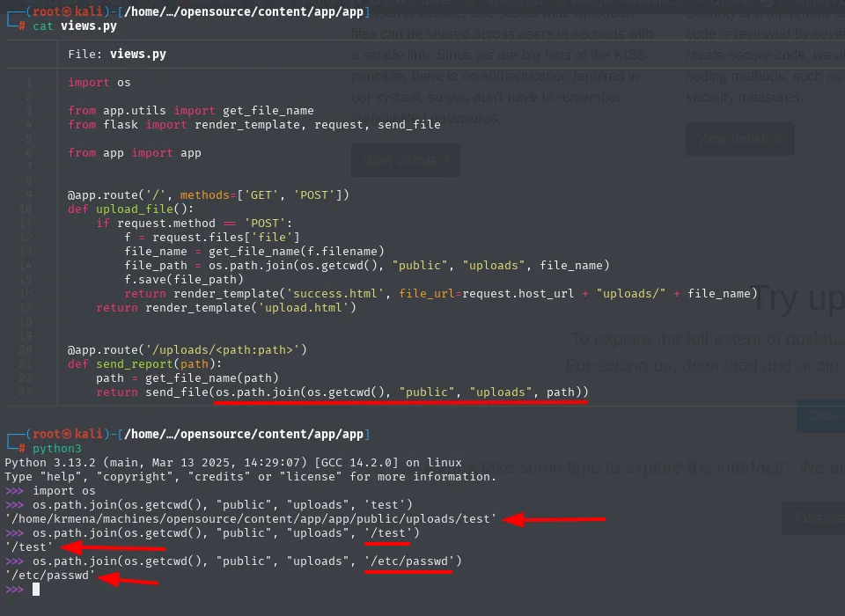Click the 'file_path = os.path.join(...)' line
This screenshot has width=845, height=616.
click(x=367, y=265)
